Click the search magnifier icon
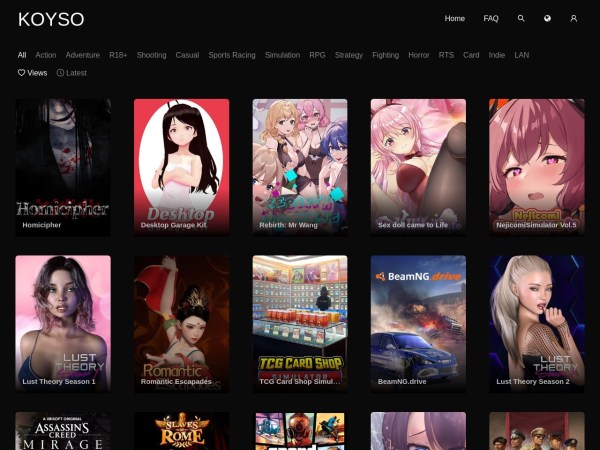Screen dimensions: 600x450 pyautogui.click(x=521, y=18)
